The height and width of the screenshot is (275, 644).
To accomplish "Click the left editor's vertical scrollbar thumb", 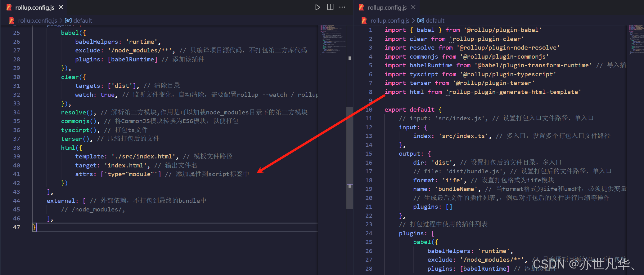I will pyautogui.click(x=350, y=158).
